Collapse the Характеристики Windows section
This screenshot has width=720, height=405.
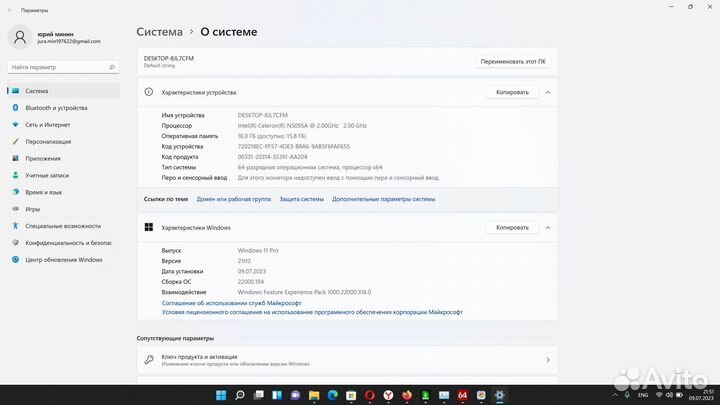(x=547, y=227)
